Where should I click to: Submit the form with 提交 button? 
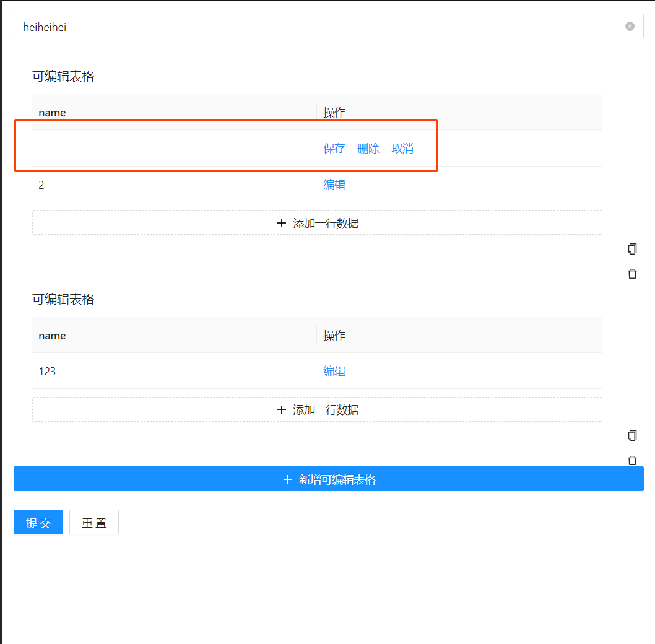[x=38, y=522]
